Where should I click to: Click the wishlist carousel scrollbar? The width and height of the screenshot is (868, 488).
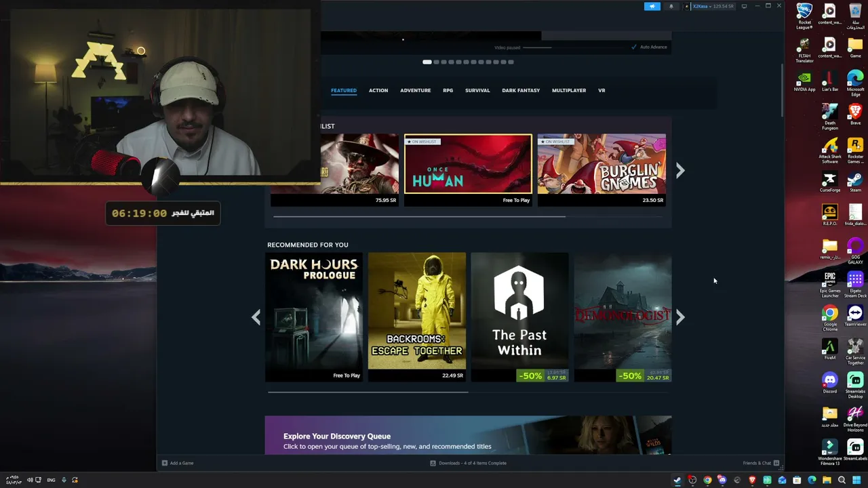click(419, 217)
